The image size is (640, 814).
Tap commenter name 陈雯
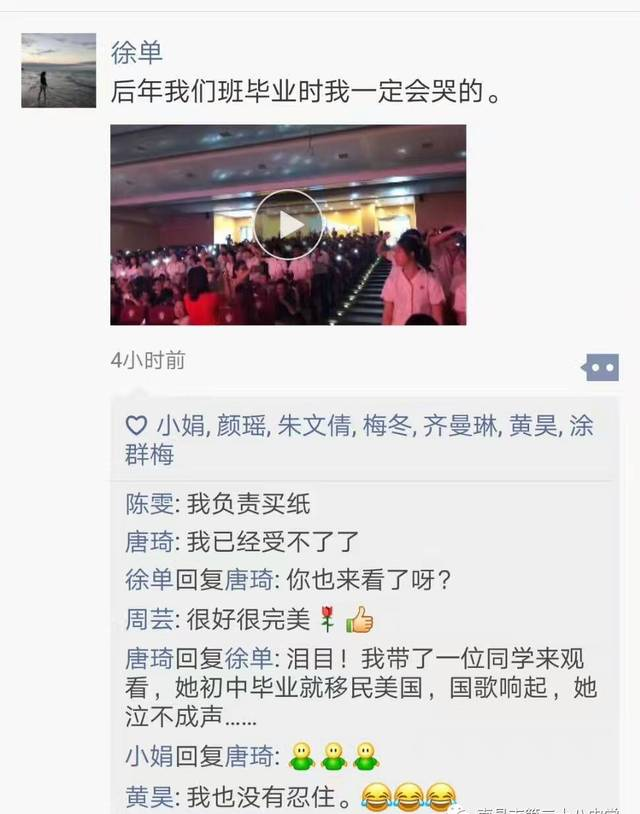pos(149,504)
